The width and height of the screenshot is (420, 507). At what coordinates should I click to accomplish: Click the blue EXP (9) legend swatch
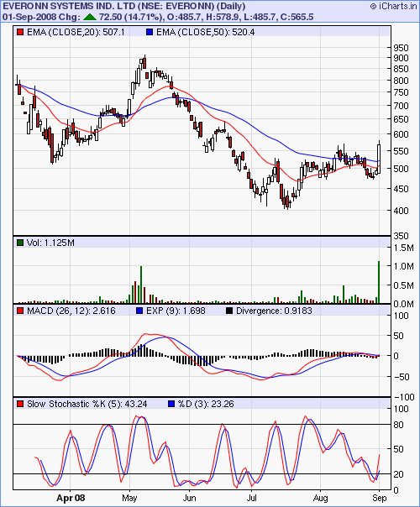[139, 311]
